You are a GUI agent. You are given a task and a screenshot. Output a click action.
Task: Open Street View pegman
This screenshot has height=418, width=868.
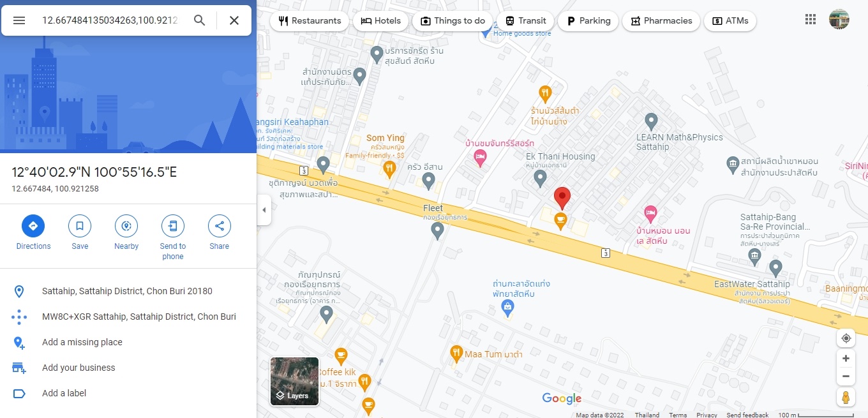tap(846, 397)
